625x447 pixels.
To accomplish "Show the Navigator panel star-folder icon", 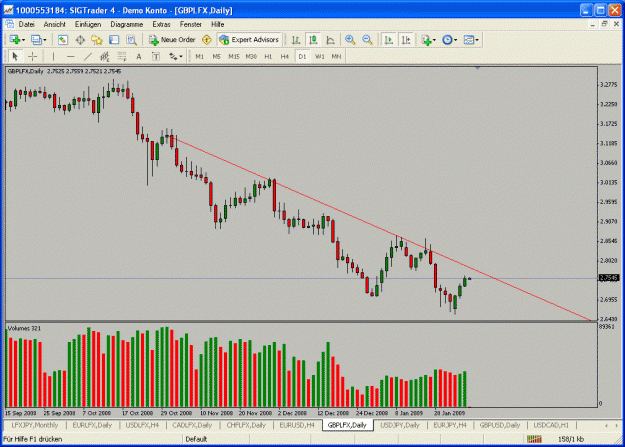I will coord(97,40).
